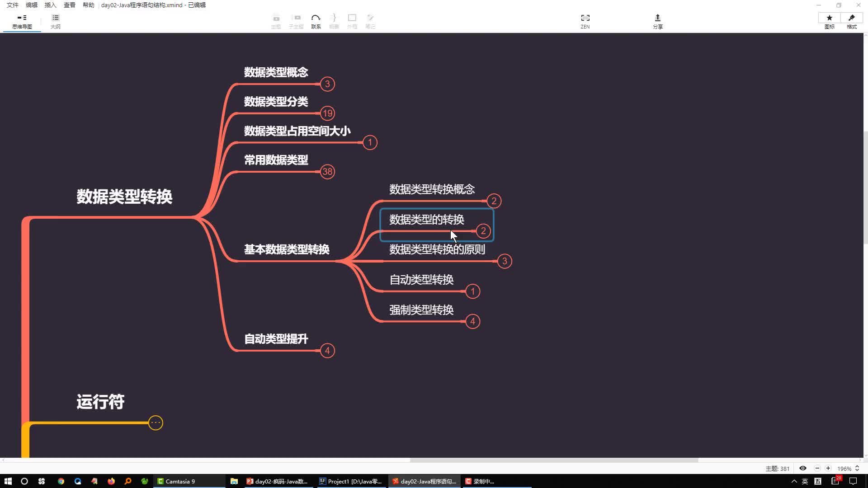This screenshot has height=488, width=868.
Task: Open Chrome from the taskbar
Action: [x=61, y=481]
